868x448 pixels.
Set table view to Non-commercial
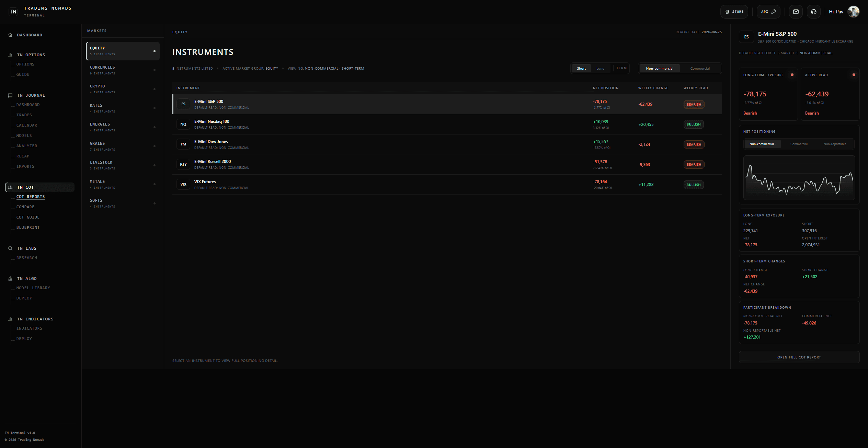[x=660, y=69]
